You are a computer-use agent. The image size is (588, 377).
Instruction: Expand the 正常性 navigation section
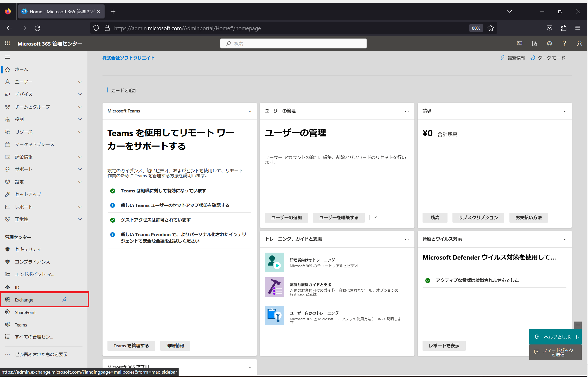click(80, 219)
